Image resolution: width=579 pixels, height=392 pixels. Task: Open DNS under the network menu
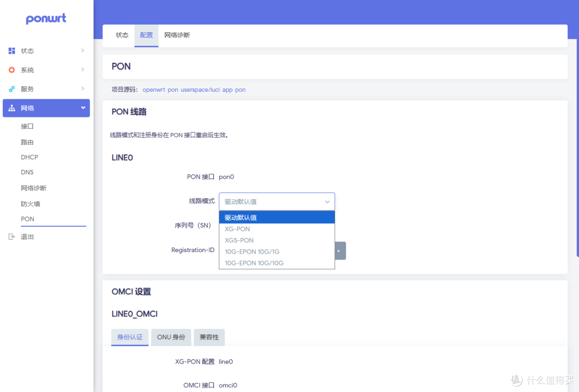[x=27, y=172]
